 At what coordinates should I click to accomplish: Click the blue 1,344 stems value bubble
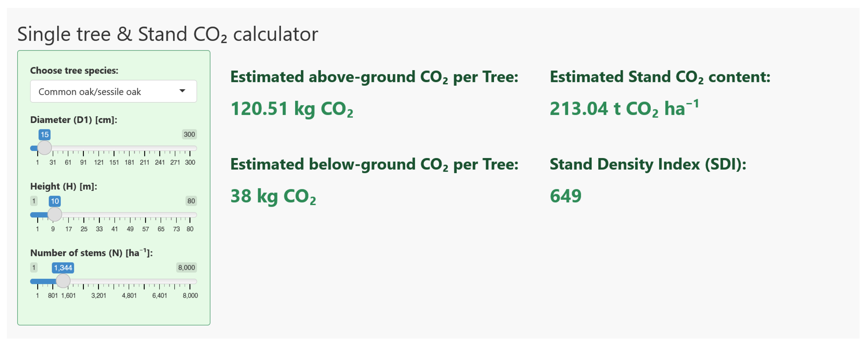click(63, 268)
